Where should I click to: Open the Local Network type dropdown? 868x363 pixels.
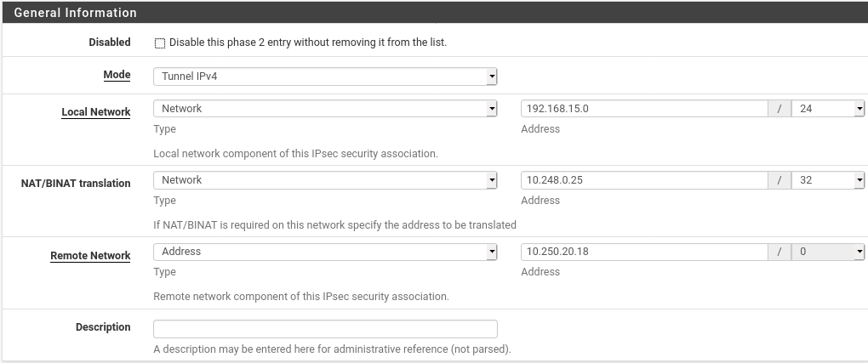tap(324, 109)
